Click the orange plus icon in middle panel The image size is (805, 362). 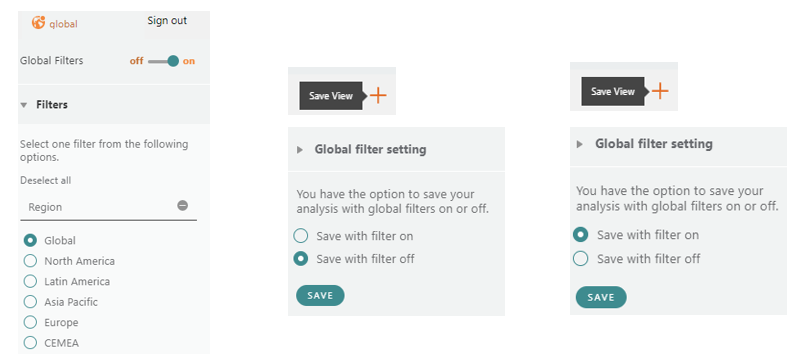[x=378, y=96]
